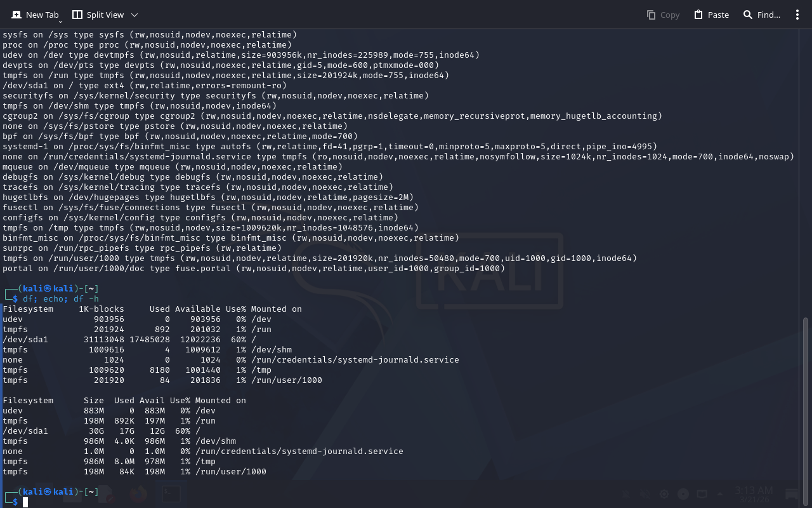Viewport: 812px width, 508px height.
Task: Select the terminal app in taskbar
Action: pyautogui.click(x=170, y=494)
